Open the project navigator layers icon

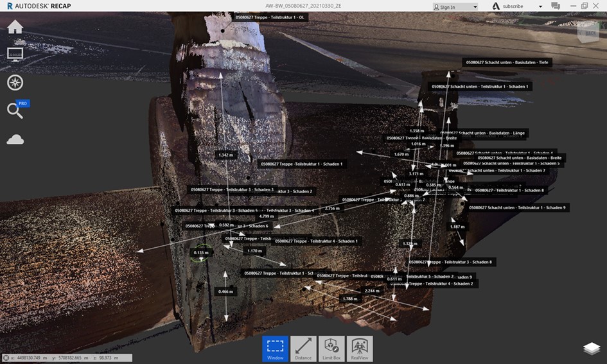coord(592,348)
